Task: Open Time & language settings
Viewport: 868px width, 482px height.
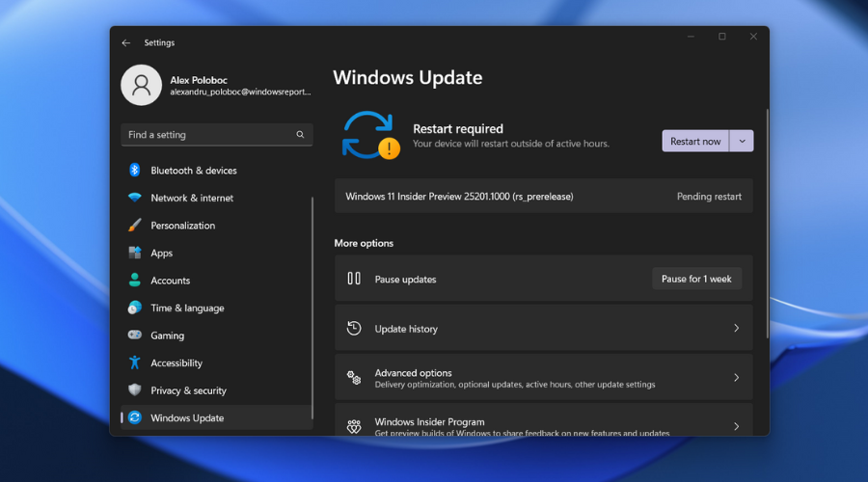Action: [x=216, y=308]
